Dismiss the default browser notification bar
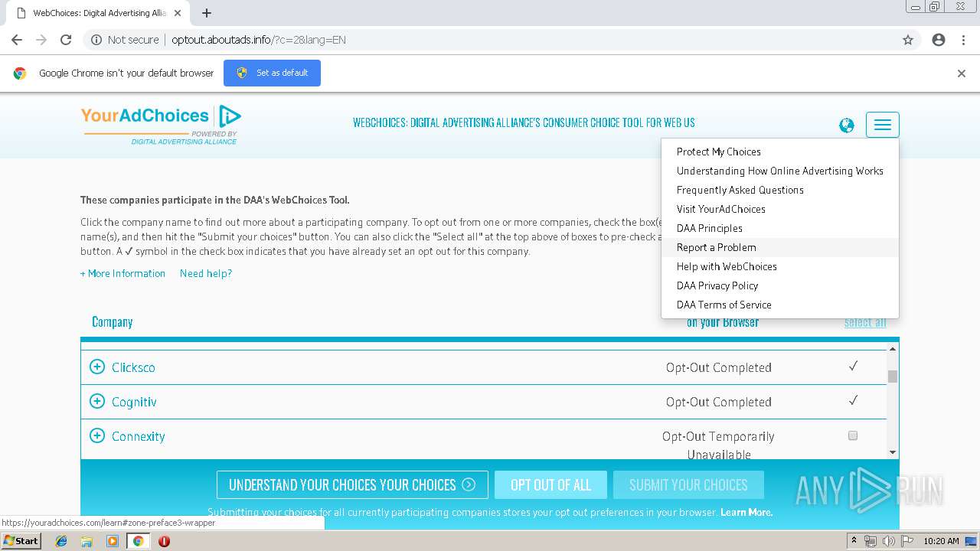This screenshot has width=980, height=551. tap(962, 73)
